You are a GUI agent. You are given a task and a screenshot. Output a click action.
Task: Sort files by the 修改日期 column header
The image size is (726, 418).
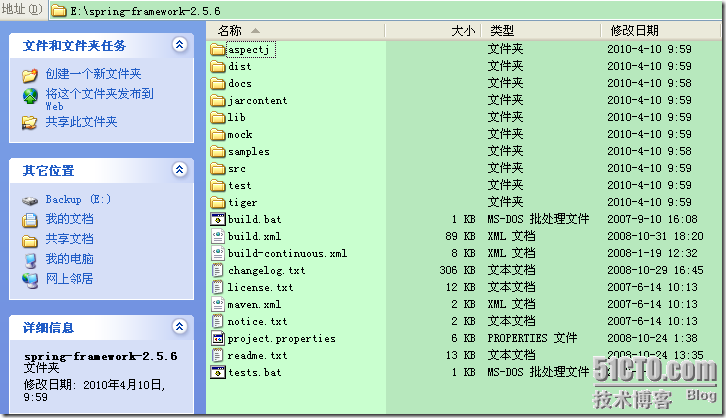pos(661,31)
